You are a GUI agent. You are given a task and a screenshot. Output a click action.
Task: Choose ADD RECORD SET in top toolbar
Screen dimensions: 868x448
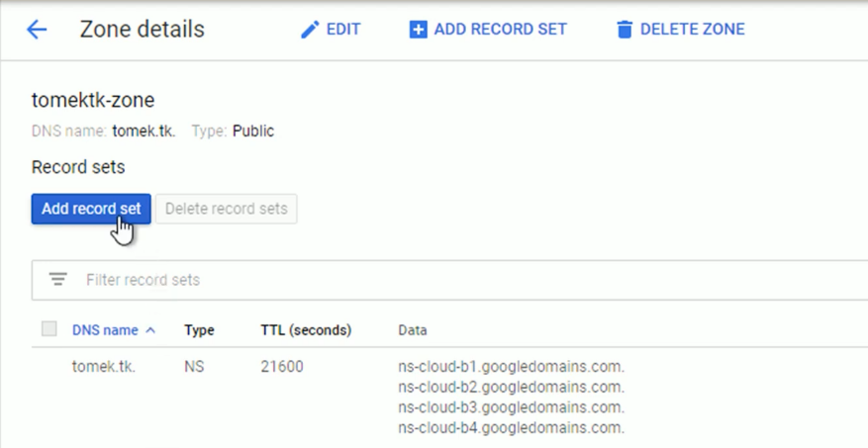[x=500, y=30]
